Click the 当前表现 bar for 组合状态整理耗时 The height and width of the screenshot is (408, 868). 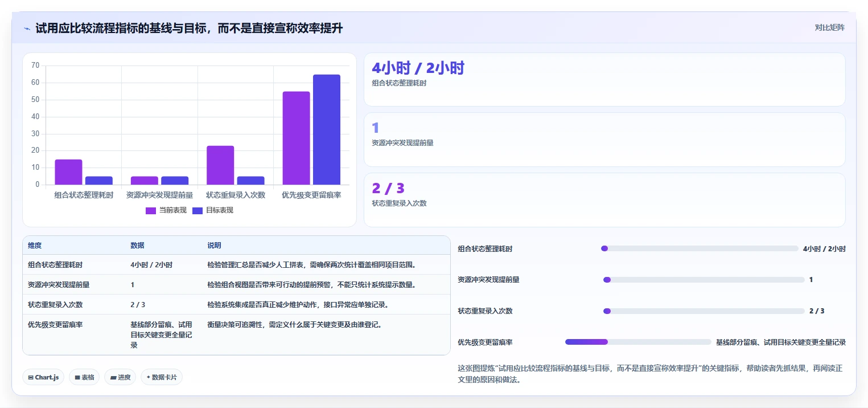pos(68,172)
